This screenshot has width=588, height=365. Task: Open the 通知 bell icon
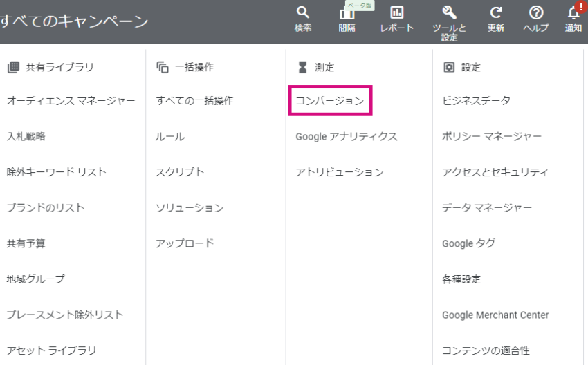(573, 13)
